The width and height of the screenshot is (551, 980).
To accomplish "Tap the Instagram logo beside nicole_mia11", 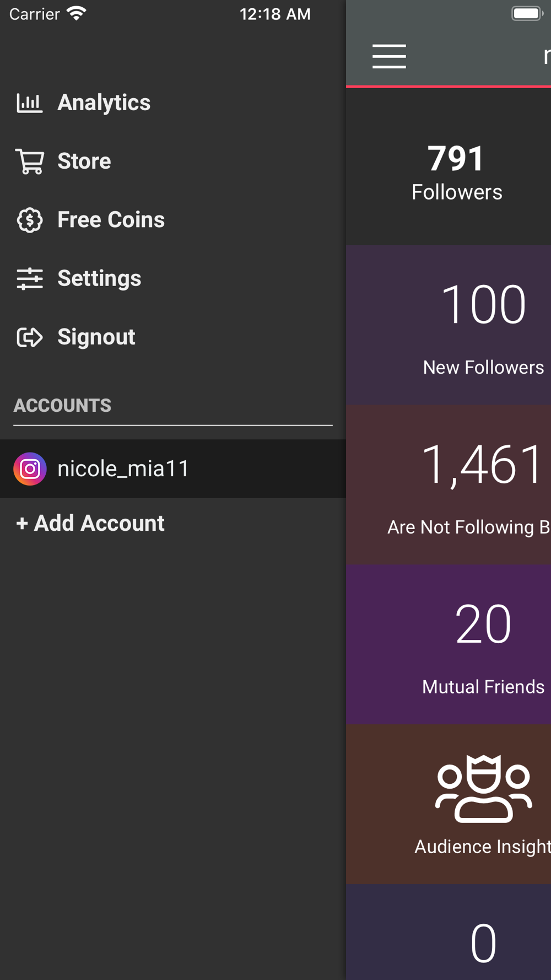I will click(x=30, y=469).
